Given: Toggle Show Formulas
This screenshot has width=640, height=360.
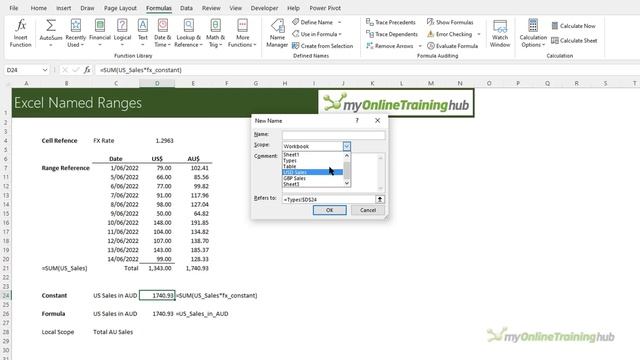Looking at the screenshot, I should pos(450,22).
